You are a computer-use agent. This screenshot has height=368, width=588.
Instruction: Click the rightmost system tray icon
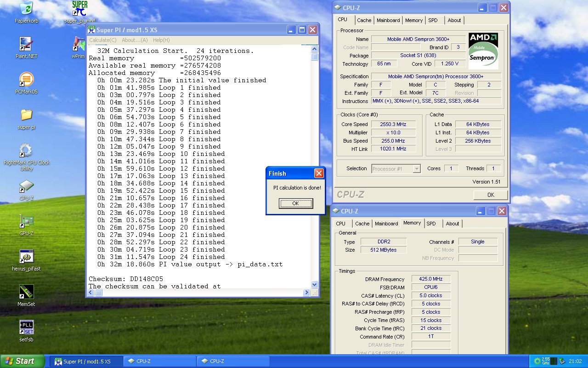click(561, 361)
